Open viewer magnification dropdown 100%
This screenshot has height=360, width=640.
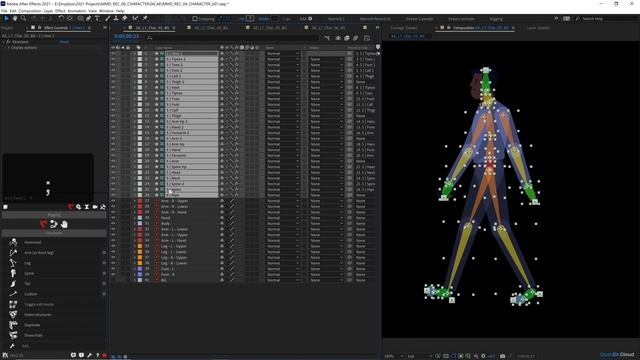[x=394, y=356]
